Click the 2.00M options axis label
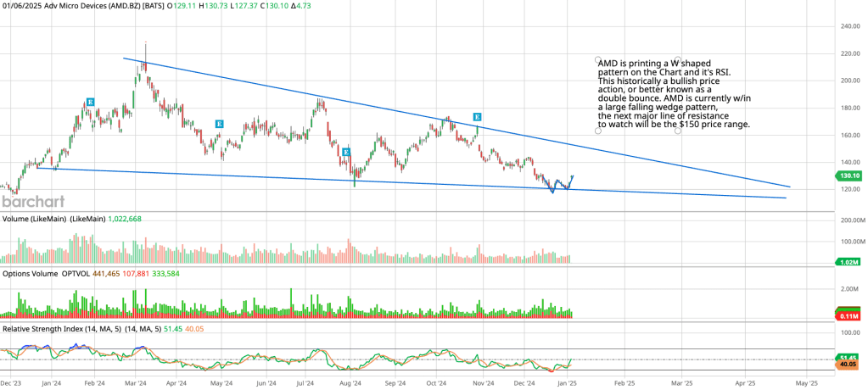This screenshot has height=390, width=868. 849,289
